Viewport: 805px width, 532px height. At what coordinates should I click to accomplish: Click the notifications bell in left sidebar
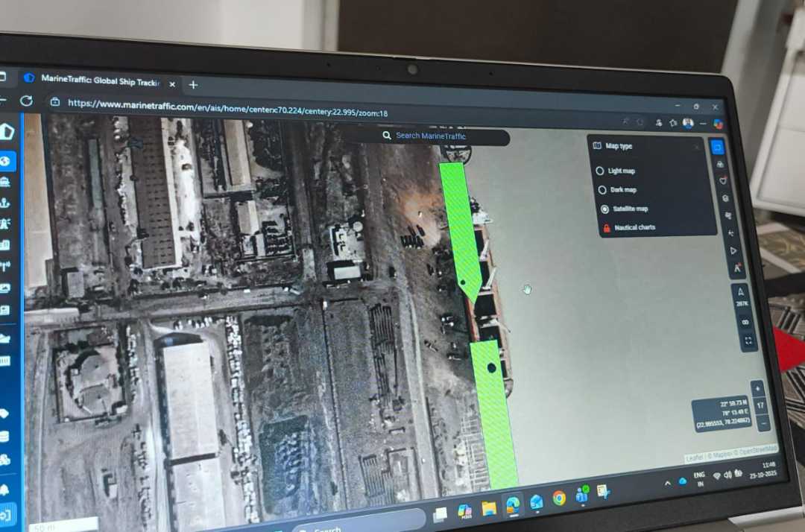pyautogui.click(x=5, y=490)
